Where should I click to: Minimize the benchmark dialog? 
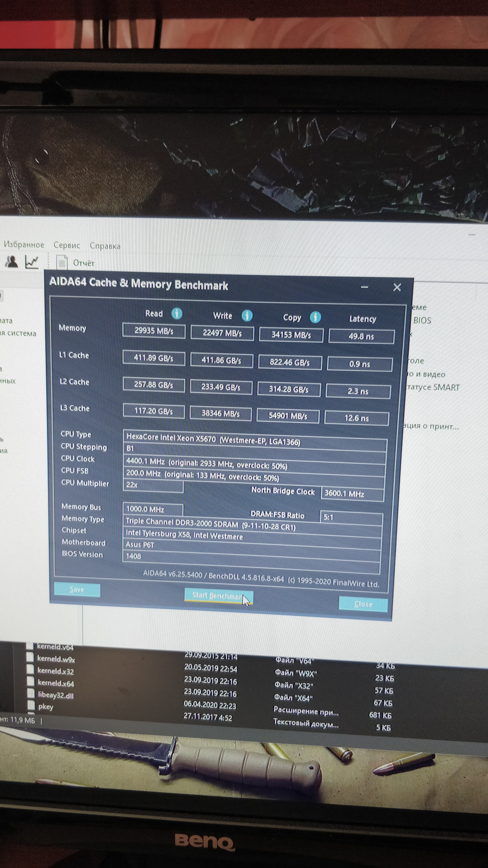[x=364, y=287]
